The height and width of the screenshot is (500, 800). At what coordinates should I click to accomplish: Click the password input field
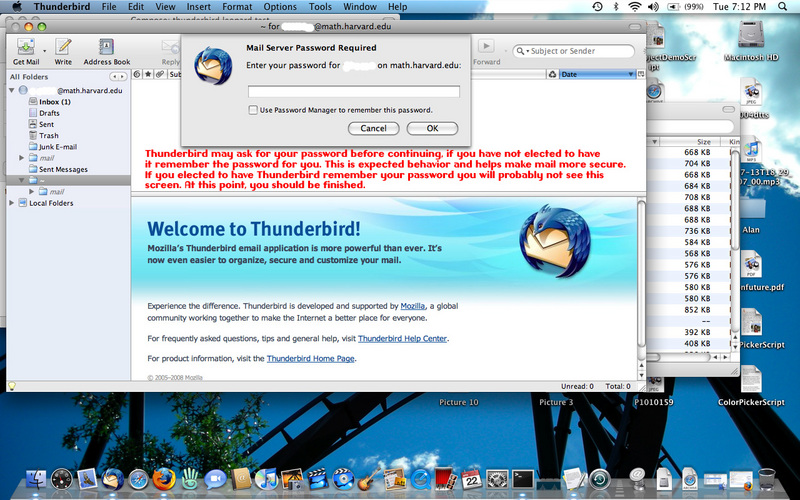[x=353, y=92]
